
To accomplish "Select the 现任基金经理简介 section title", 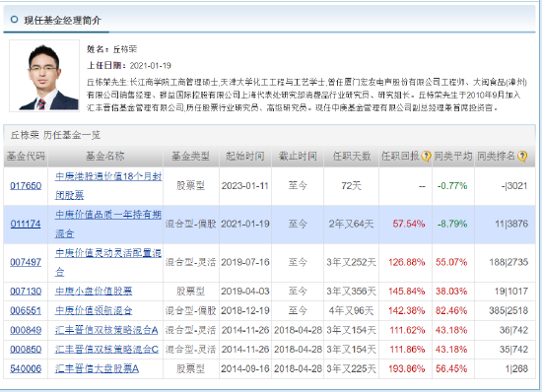I will [x=62, y=20].
